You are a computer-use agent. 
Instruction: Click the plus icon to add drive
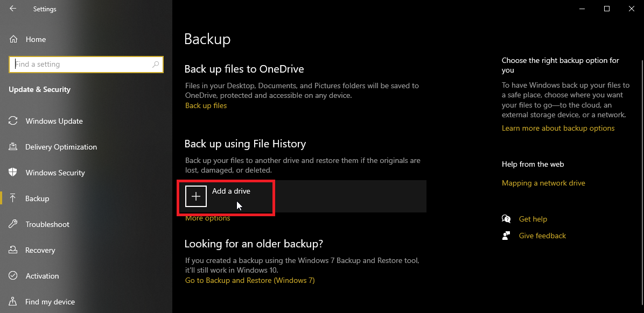(x=196, y=196)
